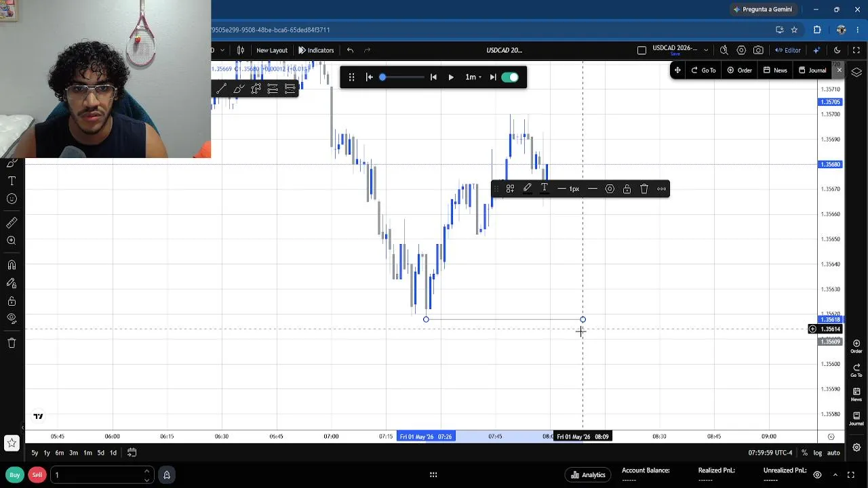This screenshot has width=868, height=488.
Task: Play the bar replay
Action: tap(451, 77)
